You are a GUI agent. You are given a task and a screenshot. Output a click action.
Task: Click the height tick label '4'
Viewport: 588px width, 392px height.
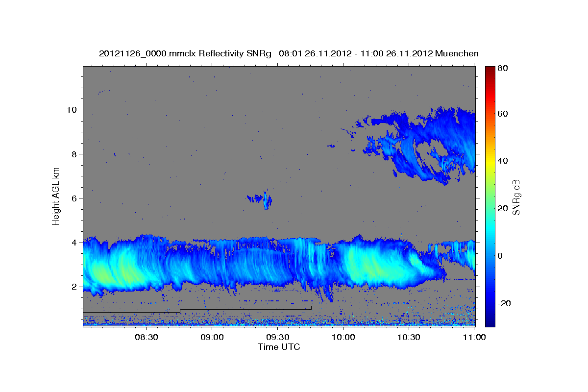click(74, 243)
